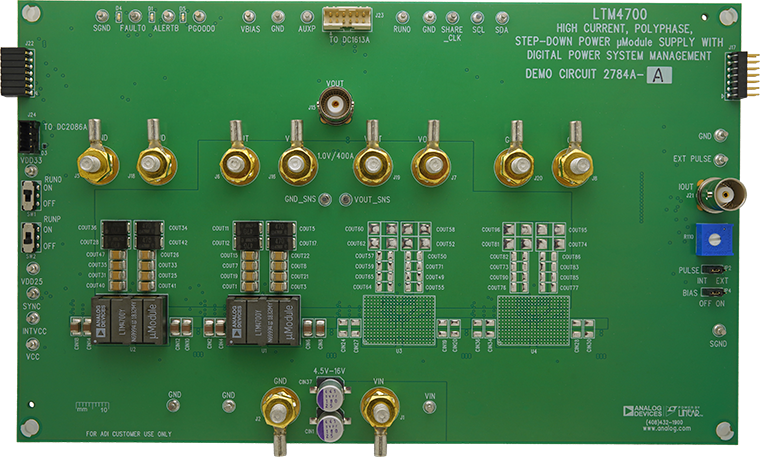The image size is (760, 457).
Task: Click the LTM4700 title text
Action: pos(619,14)
